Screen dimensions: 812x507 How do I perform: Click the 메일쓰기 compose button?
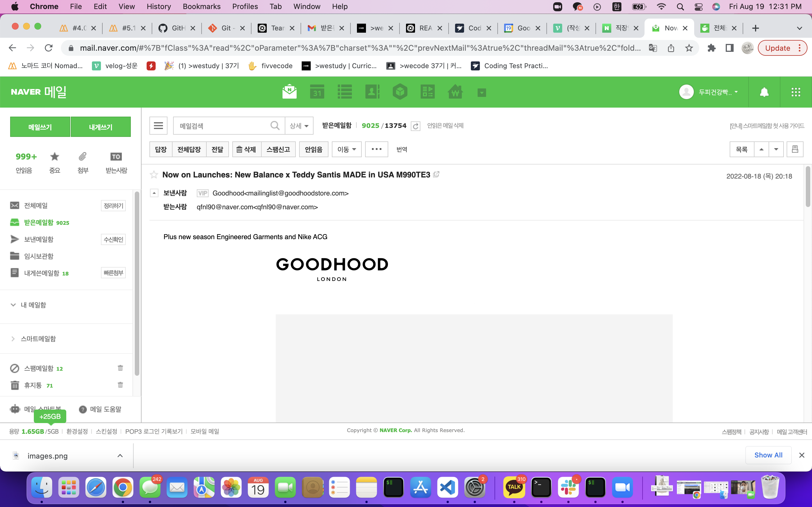40,127
